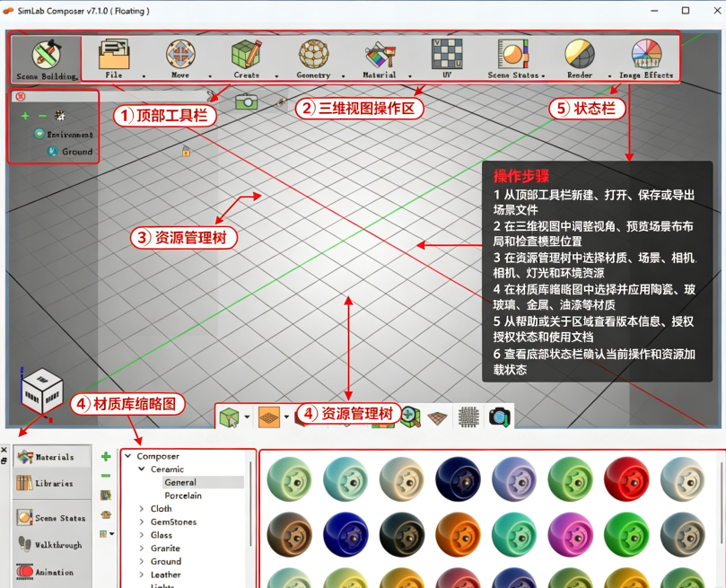Expand the Ground materials category
The image size is (726, 588).
click(142, 561)
